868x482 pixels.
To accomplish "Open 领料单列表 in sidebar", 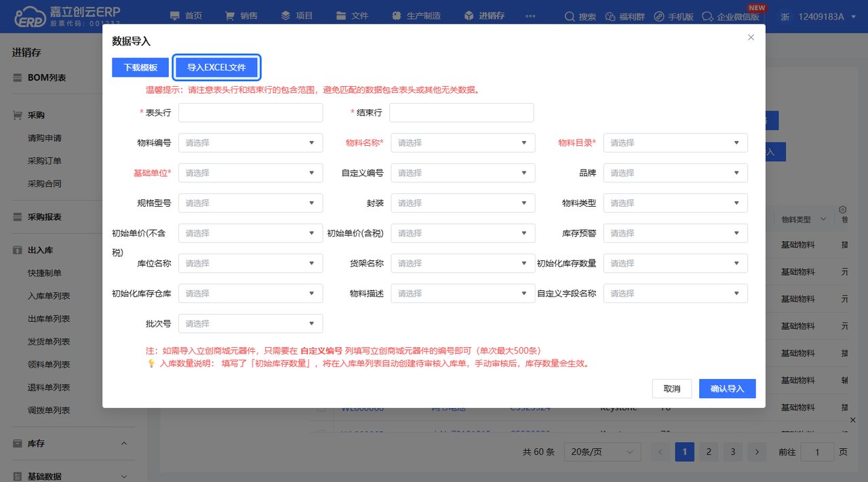I will pyautogui.click(x=49, y=365).
